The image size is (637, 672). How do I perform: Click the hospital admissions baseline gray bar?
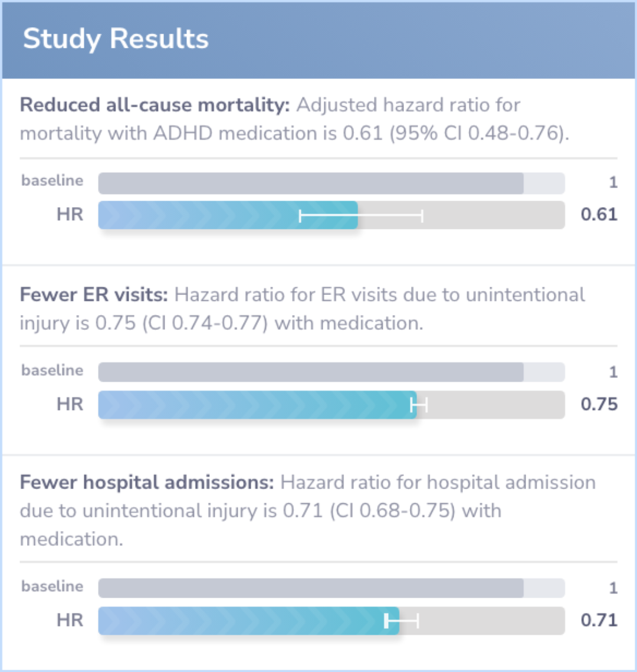tap(311, 588)
